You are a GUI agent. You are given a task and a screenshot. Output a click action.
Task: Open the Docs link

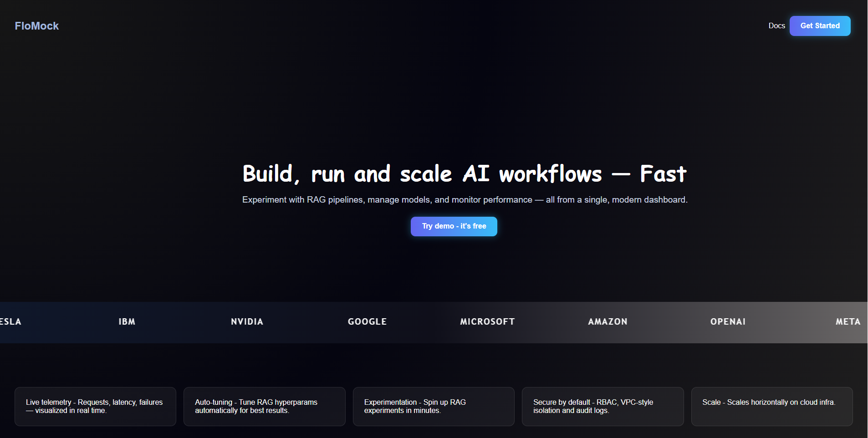(x=776, y=26)
